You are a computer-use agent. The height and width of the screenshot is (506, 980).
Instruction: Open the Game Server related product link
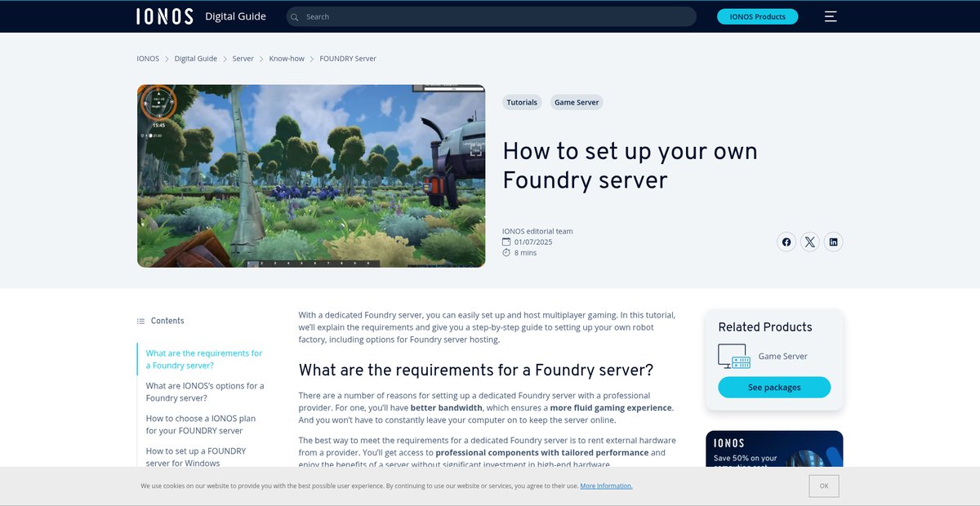pos(783,356)
